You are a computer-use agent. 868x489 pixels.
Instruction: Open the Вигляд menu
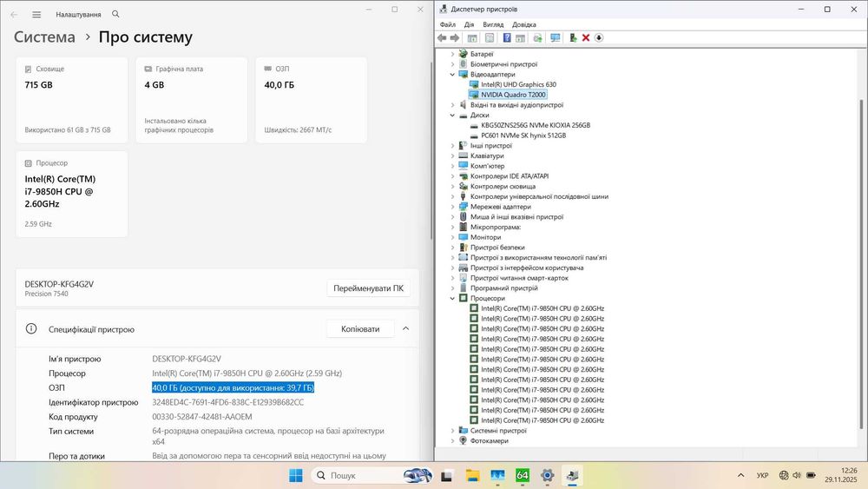click(493, 24)
